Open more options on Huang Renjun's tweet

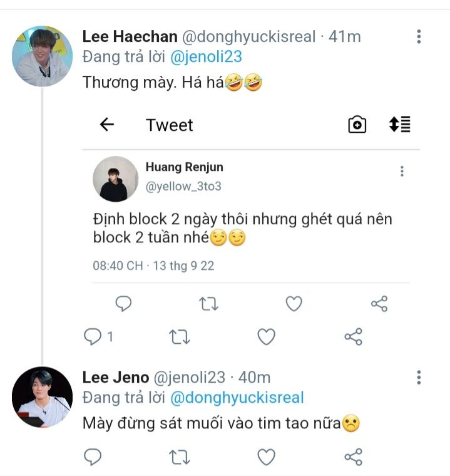pos(402,171)
